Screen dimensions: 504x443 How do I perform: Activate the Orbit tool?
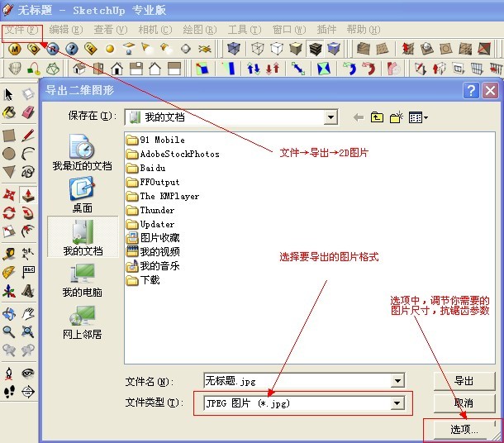click(9, 313)
